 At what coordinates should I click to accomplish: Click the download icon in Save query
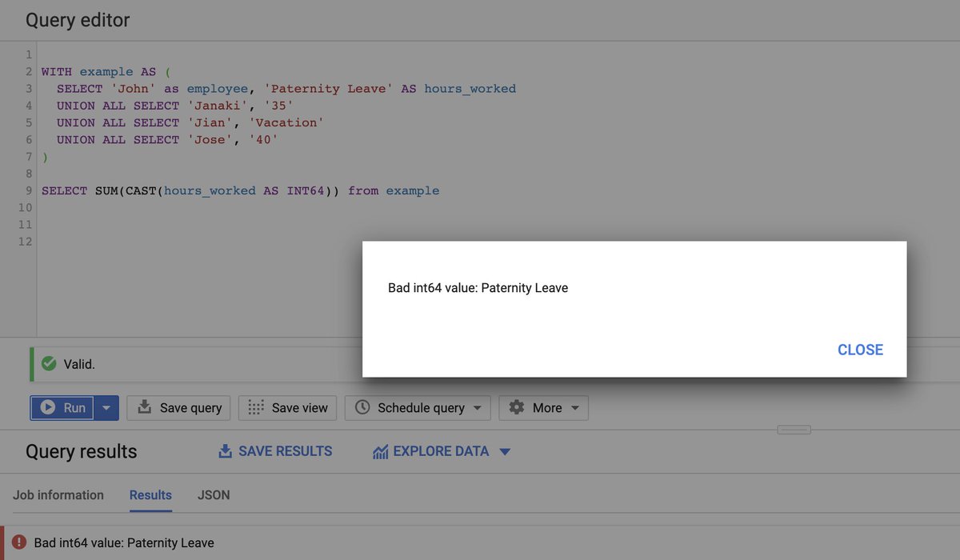145,407
